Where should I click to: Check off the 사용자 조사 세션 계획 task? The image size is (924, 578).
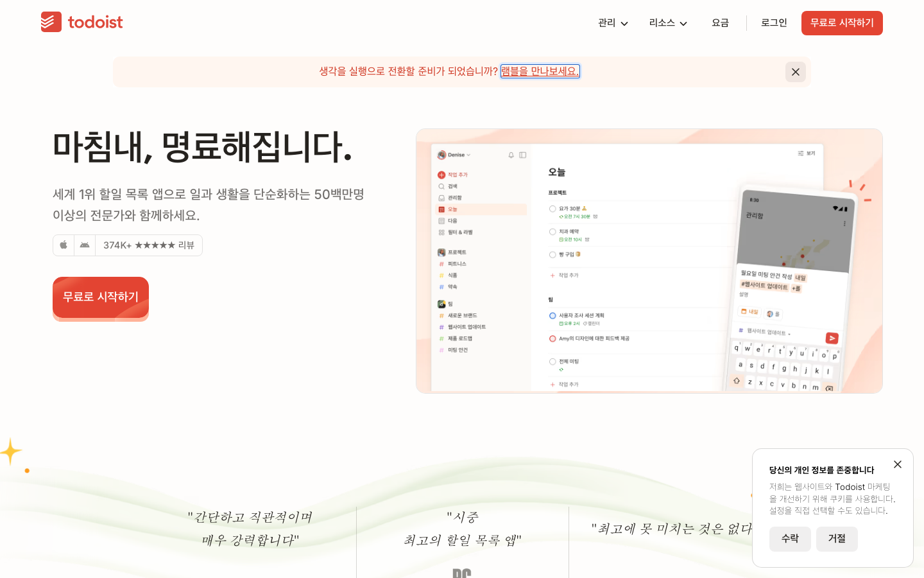pyautogui.click(x=552, y=315)
